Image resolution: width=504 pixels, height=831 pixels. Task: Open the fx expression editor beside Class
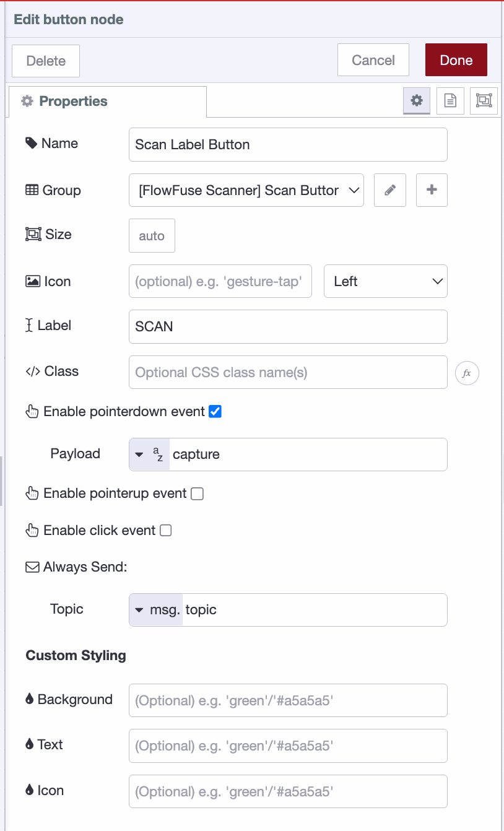point(467,373)
